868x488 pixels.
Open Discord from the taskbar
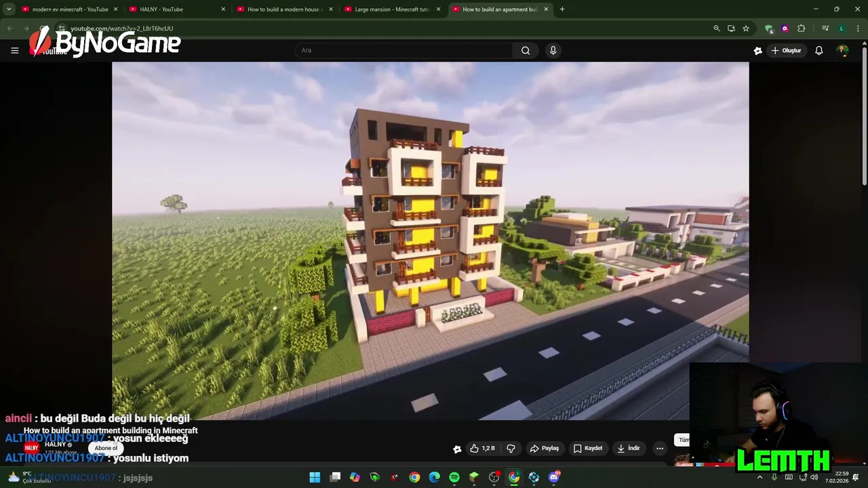554,477
